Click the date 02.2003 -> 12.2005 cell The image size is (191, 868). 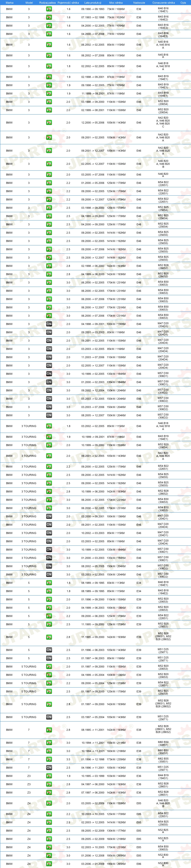tap(93, 823)
